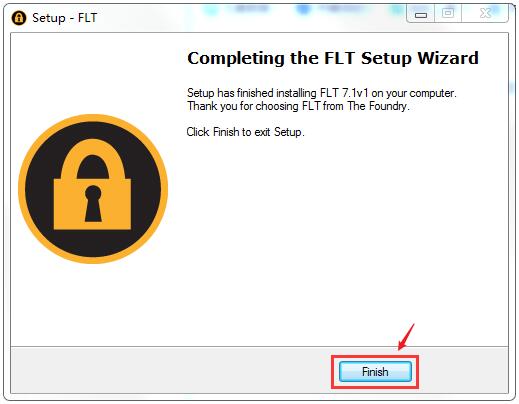Click the 'Click Finish to exit Setup.' text
The width and height of the screenshot is (519, 404).
click(x=245, y=132)
